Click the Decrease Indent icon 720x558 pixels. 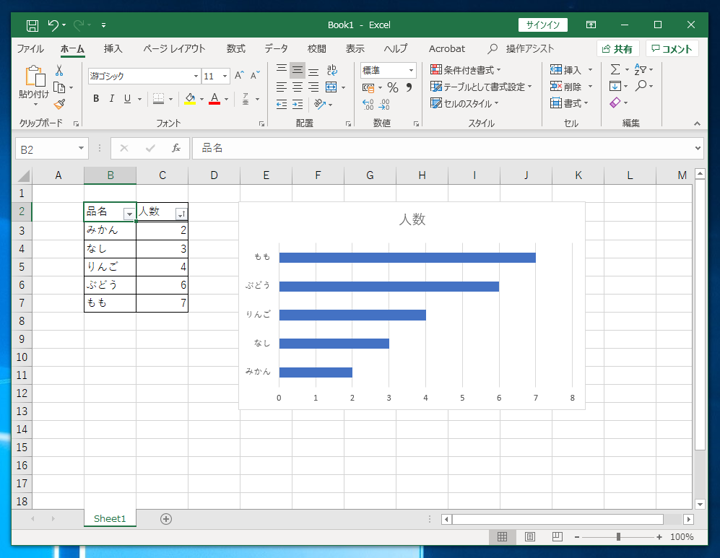point(281,105)
